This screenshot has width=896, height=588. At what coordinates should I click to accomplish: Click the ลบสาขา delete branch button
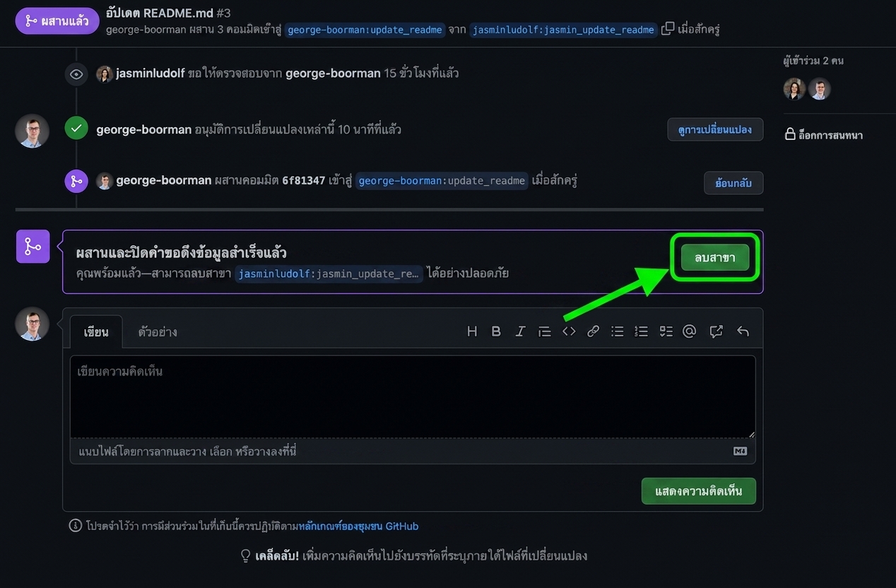click(715, 258)
